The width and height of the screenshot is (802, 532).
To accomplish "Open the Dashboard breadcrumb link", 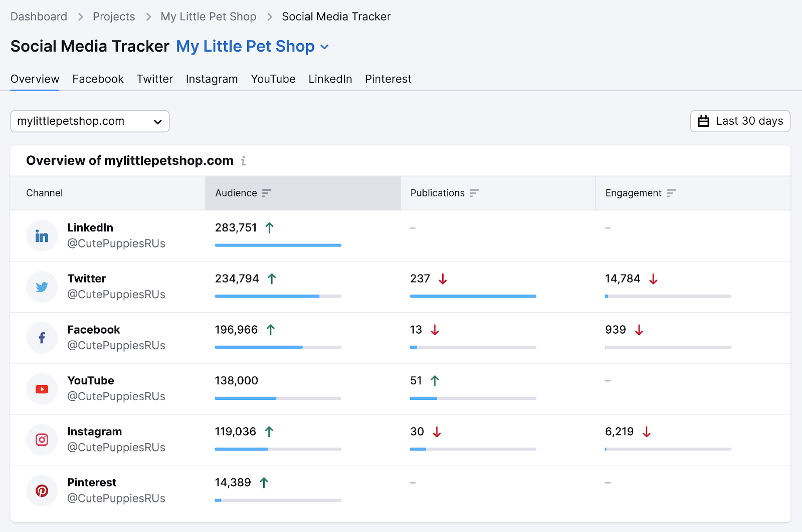I will 38,16.
